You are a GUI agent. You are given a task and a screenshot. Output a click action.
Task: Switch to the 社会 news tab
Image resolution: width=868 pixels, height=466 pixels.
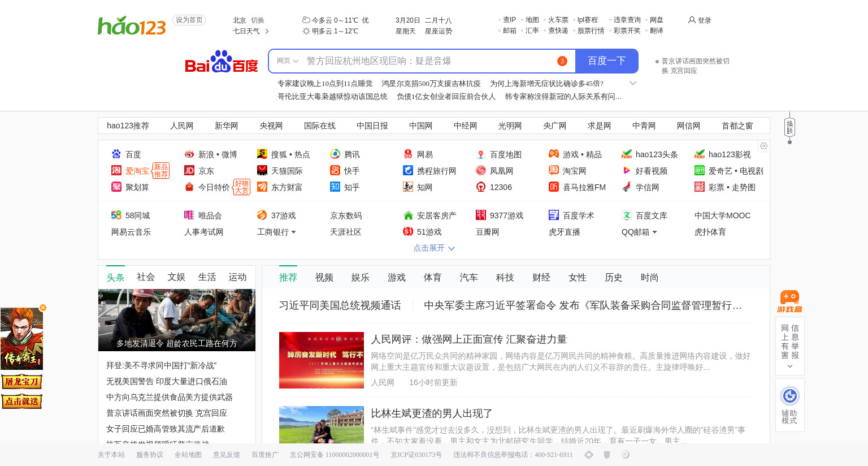(x=146, y=277)
